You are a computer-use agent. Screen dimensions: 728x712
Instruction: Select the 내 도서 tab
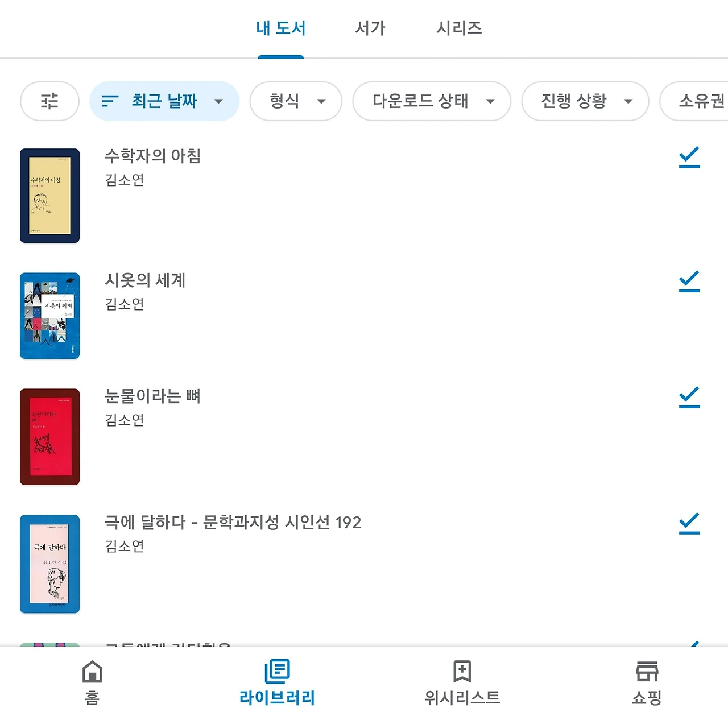click(x=281, y=28)
